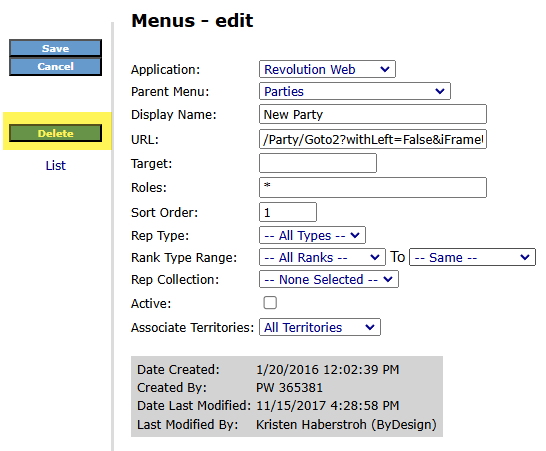Click the URL: label
The image size is (546, 451).
click(x=145, y=140)
